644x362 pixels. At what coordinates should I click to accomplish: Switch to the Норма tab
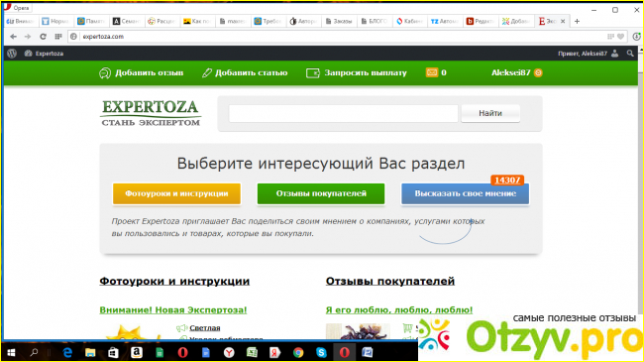coord(55,21)
